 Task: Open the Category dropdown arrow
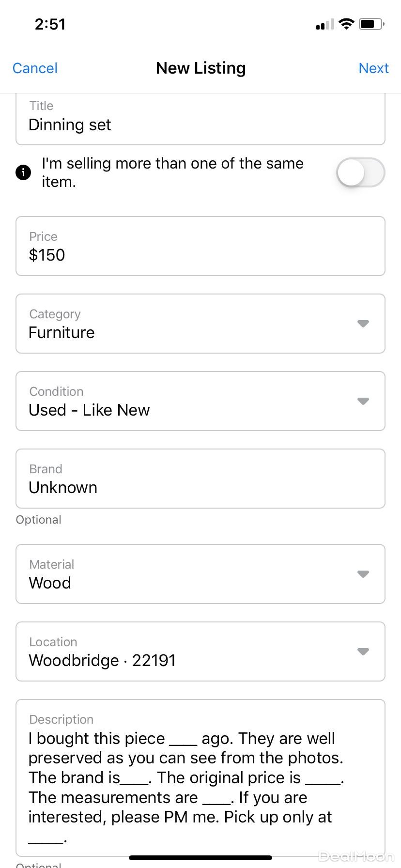tap(363, 324)
